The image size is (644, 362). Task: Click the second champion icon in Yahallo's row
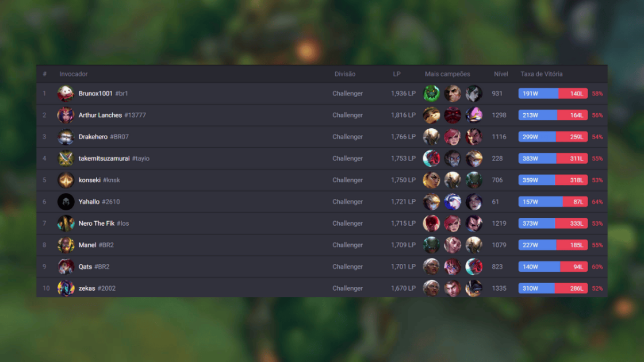[x=452, y=202]
